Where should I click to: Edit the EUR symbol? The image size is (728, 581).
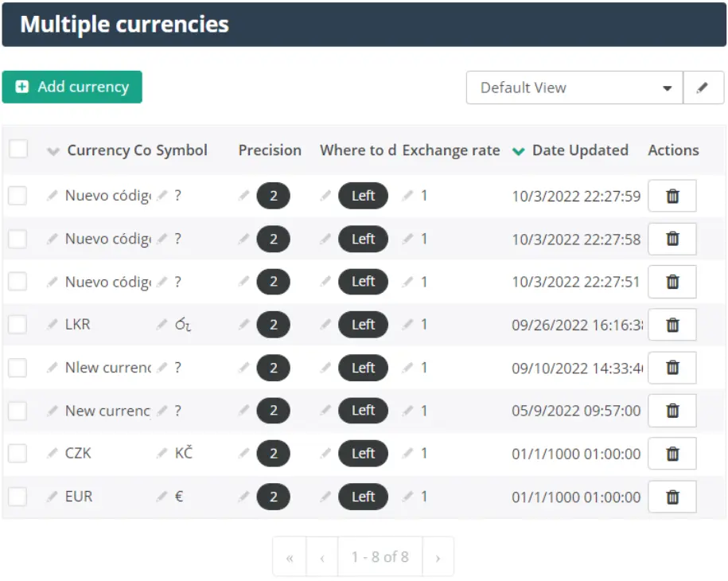(162, 497)
